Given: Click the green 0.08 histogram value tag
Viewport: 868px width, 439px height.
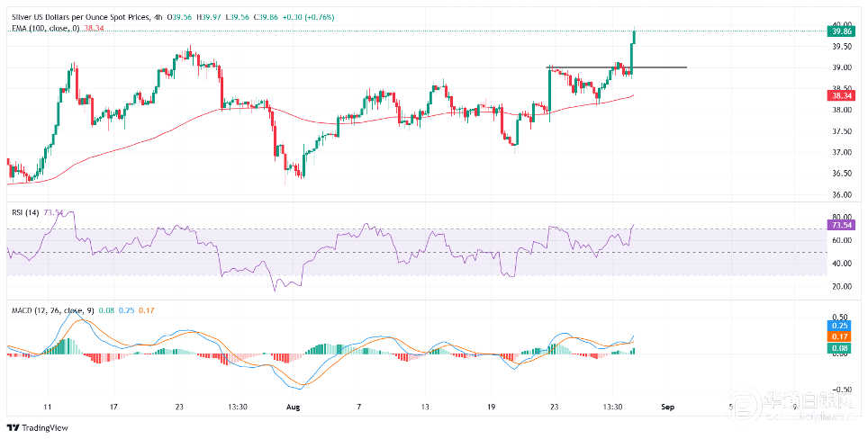Looking at the screenshot, I should click(x=840, y=347).
